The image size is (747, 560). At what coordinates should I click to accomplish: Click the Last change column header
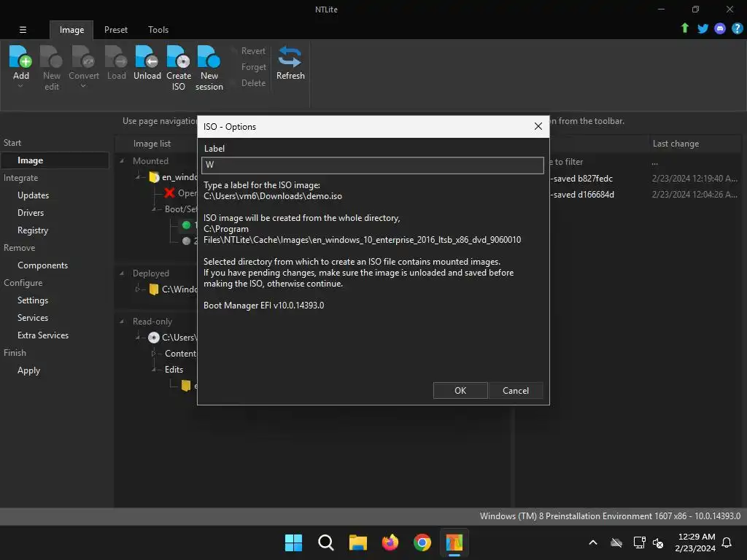676,144
